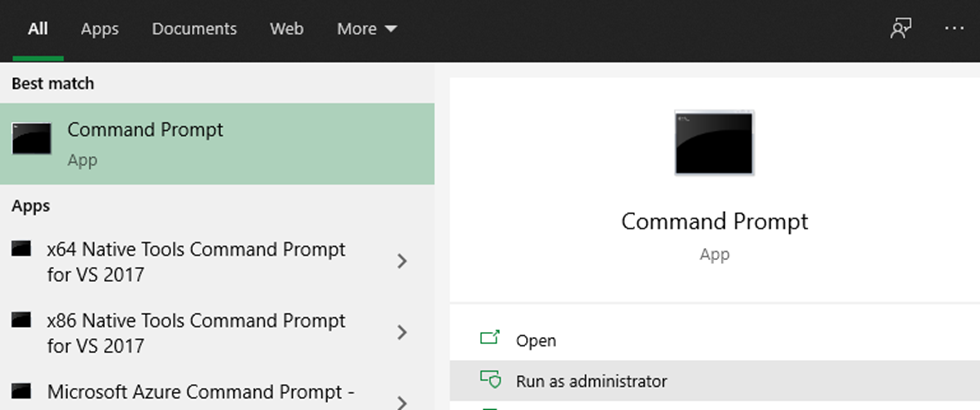Open the three-dot options menu
The height and width of the screenshot is (410, 980).
coord(954,29)
